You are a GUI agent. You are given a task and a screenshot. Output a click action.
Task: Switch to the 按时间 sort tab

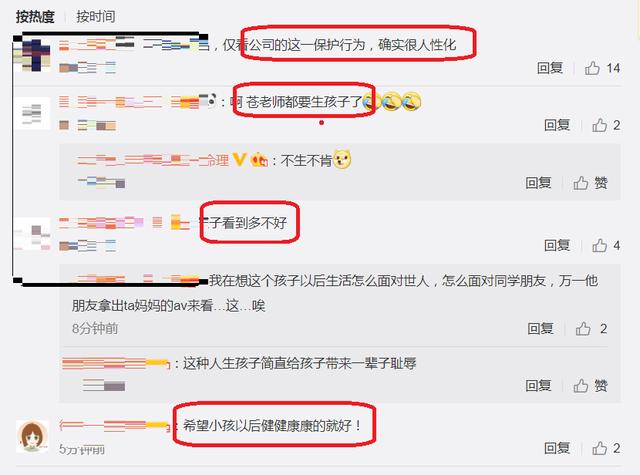click(x=96, y=17)
